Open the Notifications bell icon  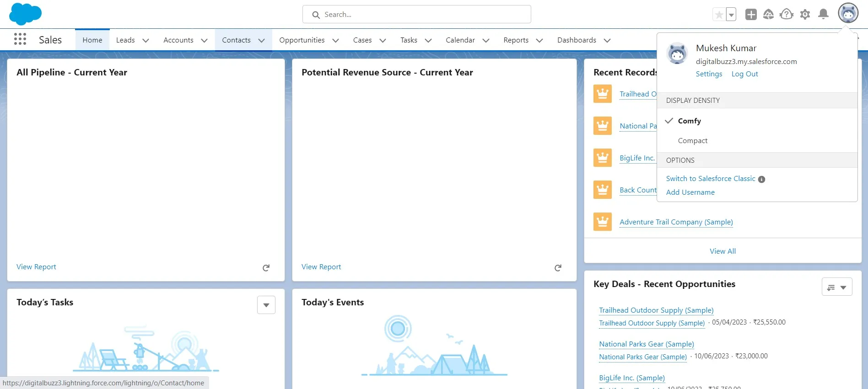(823, 15)
